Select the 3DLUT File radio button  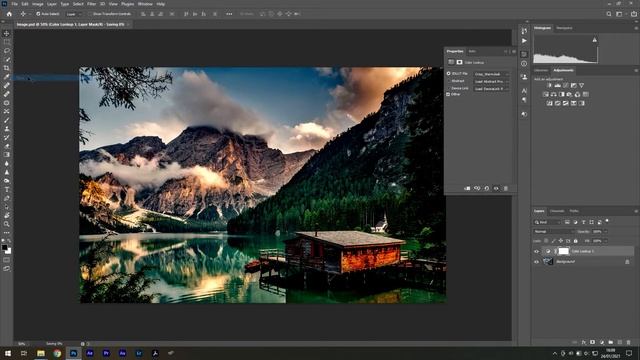[x=449, y=73]
